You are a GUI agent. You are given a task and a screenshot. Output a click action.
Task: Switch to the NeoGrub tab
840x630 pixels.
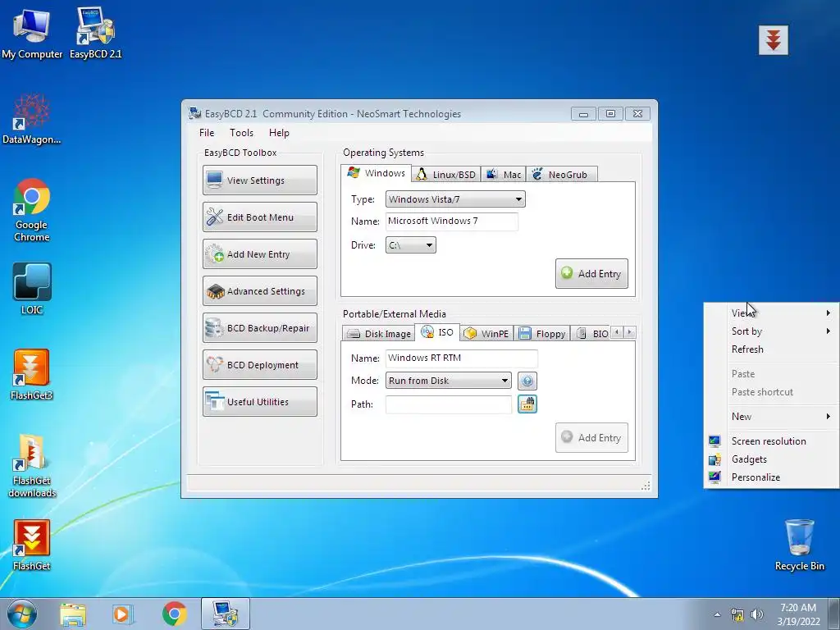(561, 175)
